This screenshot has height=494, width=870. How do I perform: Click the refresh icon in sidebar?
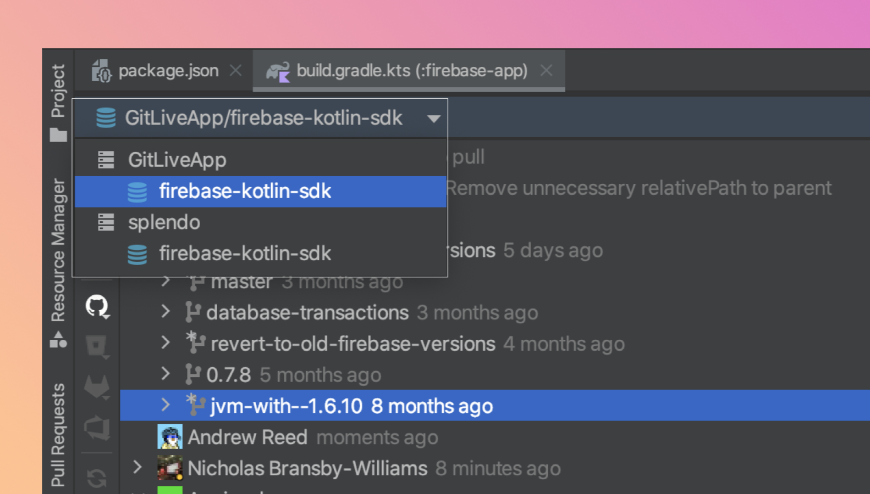(x=97, y=478)
